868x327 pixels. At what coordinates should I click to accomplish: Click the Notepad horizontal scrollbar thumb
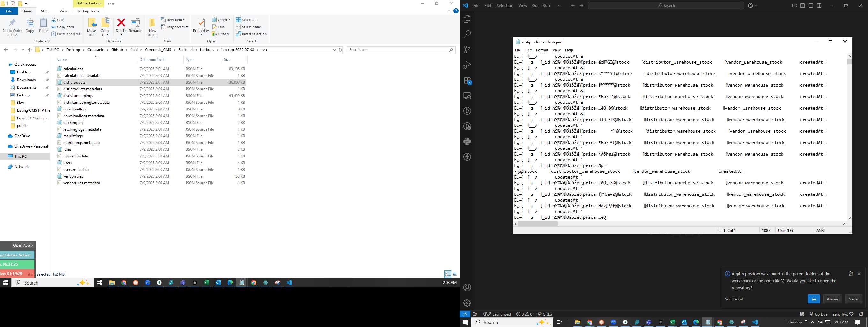tap(538, 224)
